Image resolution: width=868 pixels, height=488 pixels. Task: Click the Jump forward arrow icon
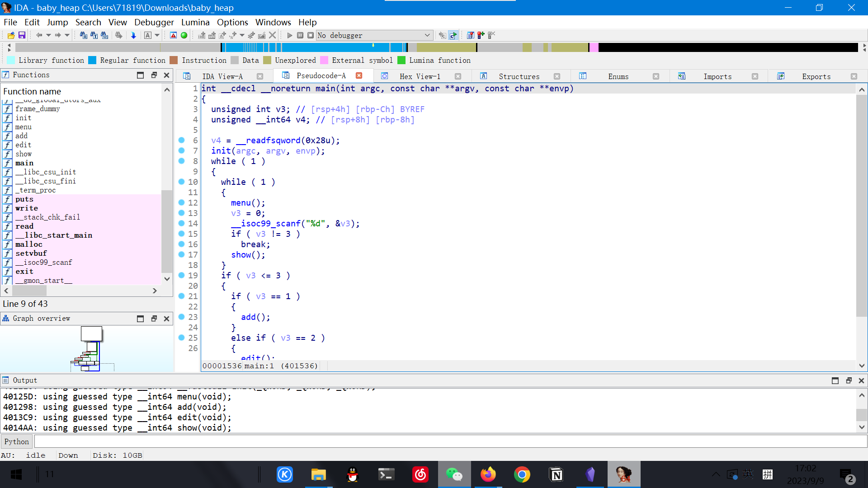pyautogui.click(x=58, y=35)
